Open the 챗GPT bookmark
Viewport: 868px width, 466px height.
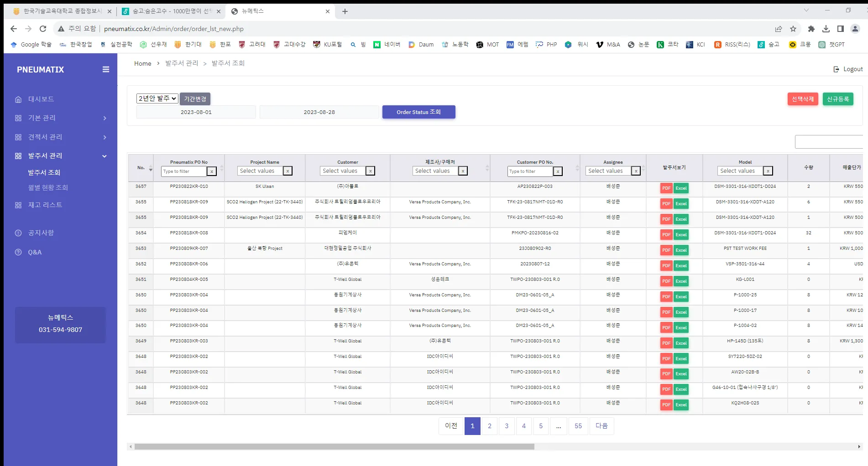click(x=831, y=44)
